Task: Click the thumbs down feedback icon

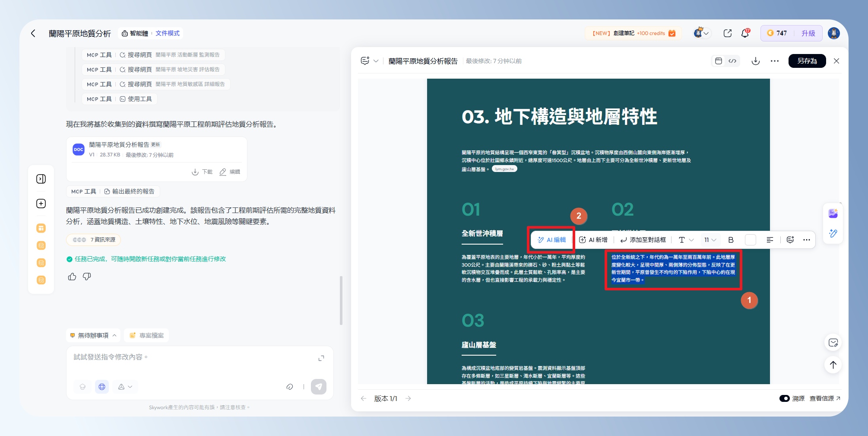Action: [87, 277]
